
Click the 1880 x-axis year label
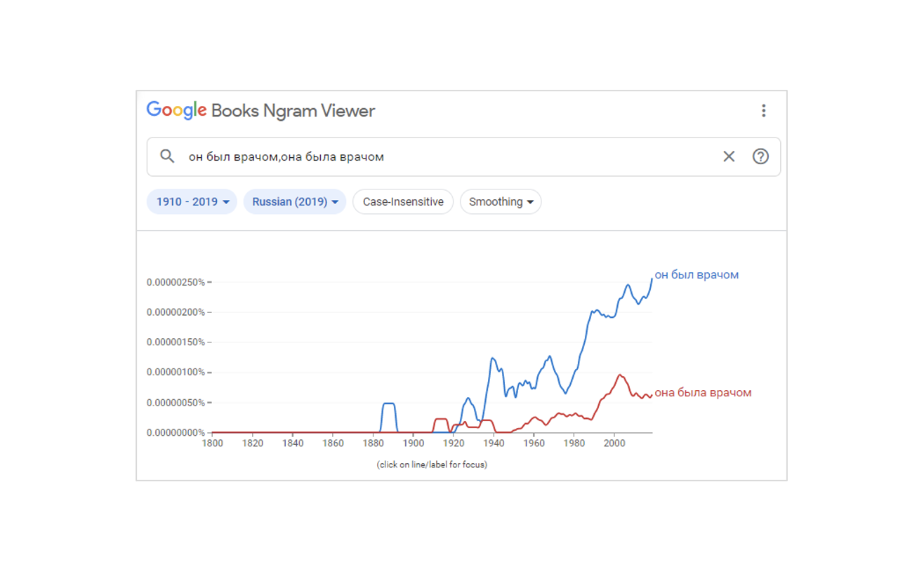tap(373, 443)
